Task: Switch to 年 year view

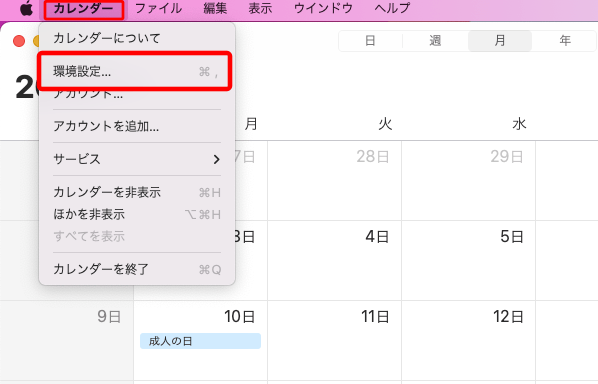Action: click(x=565, y=40)
